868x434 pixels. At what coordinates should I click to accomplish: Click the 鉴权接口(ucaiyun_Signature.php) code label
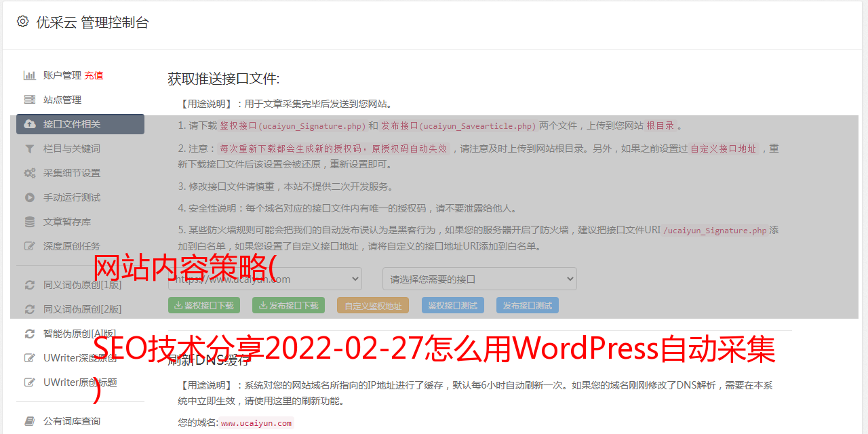pyautogui.click(x=292, y=125)
